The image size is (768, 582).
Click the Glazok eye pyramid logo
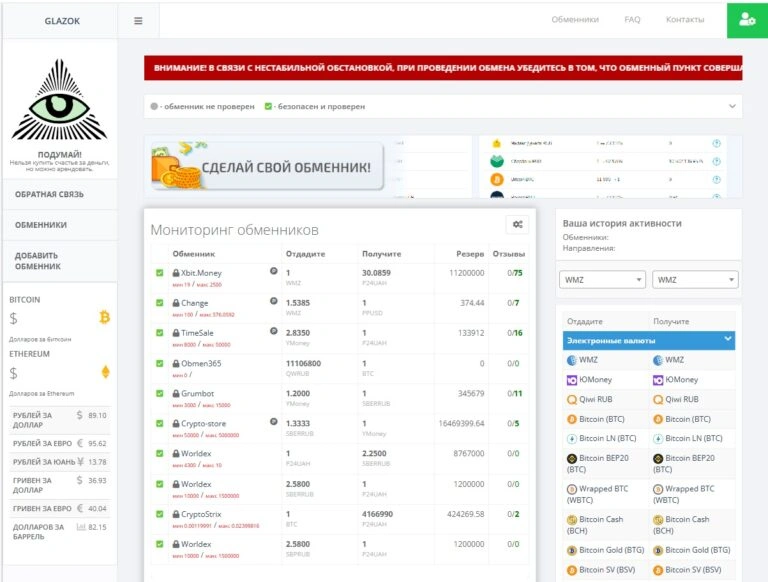click(x=59, y=99)
